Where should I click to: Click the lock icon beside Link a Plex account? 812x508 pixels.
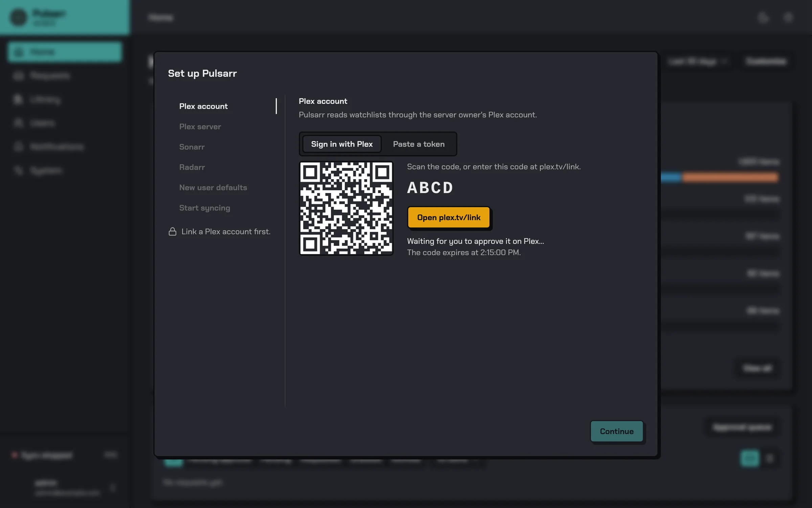pos(173,232)
